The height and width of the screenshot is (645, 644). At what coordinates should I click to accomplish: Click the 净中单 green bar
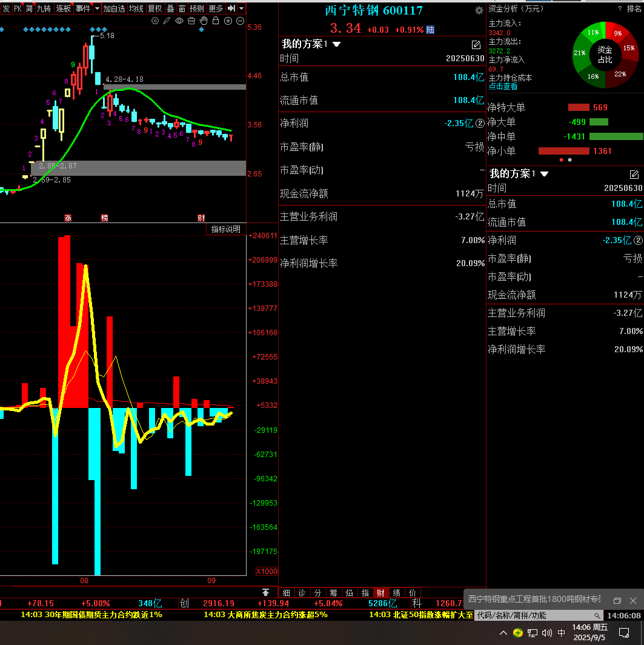coord(616,136)
